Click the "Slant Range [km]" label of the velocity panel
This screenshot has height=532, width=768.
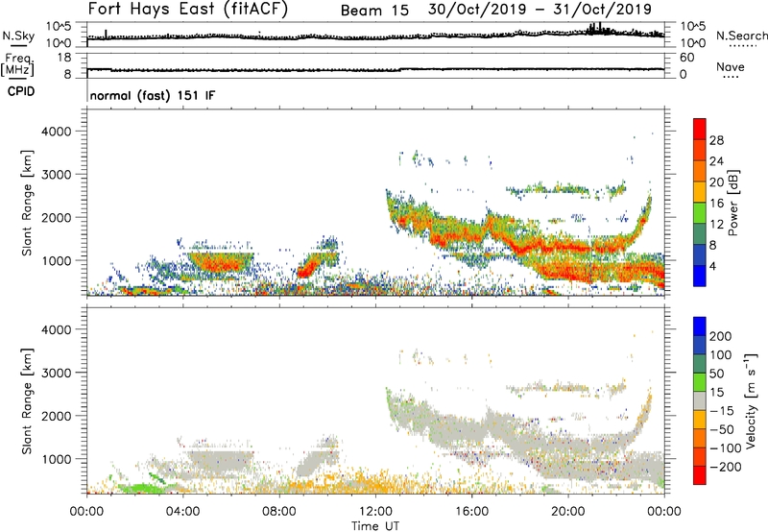[x=27, y=401]
